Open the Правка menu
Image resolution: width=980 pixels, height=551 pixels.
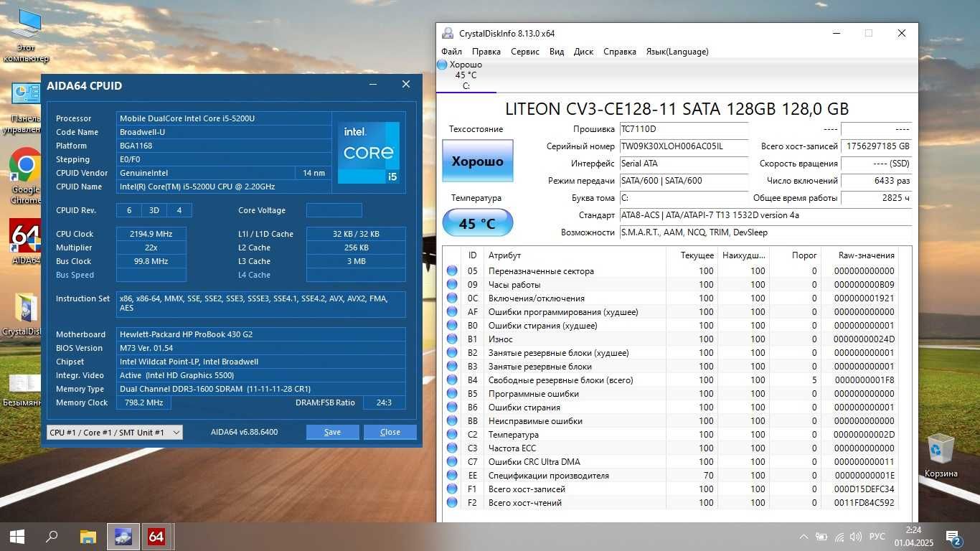tap(486, 52)
